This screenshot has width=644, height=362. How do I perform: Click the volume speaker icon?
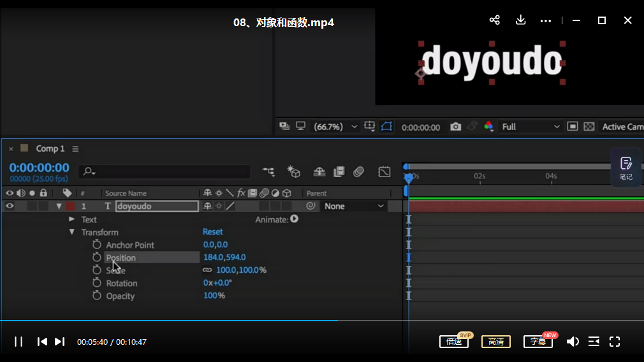(573, 342)
